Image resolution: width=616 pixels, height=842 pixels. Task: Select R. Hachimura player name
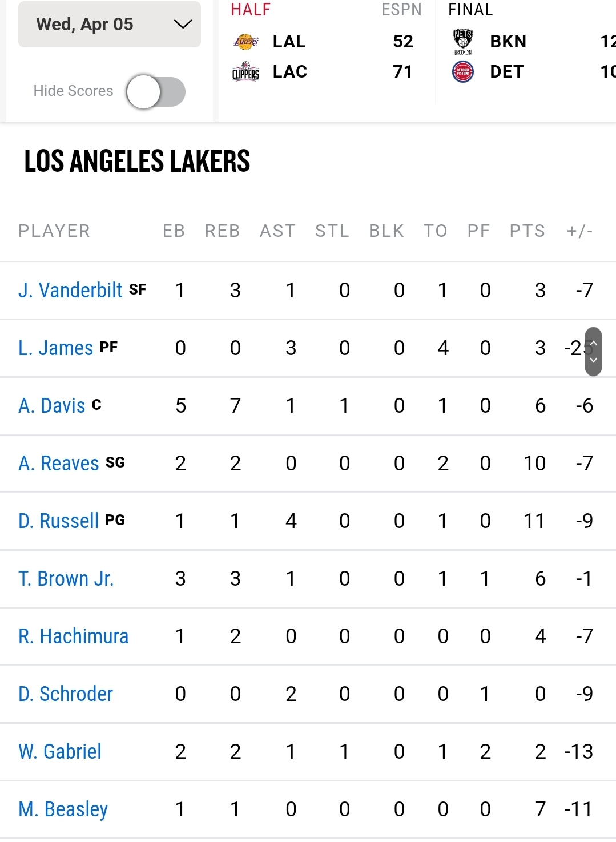[x=73, y=636]
